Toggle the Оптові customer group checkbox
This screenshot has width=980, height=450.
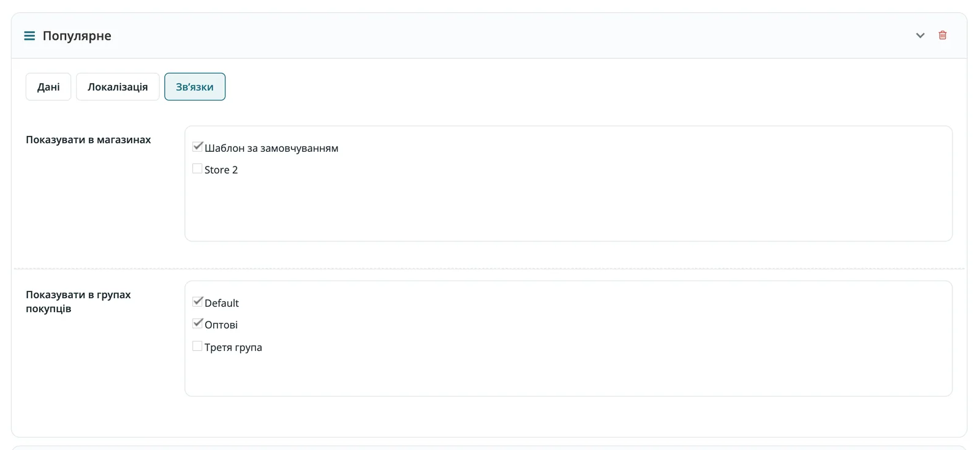click(197, 323)
